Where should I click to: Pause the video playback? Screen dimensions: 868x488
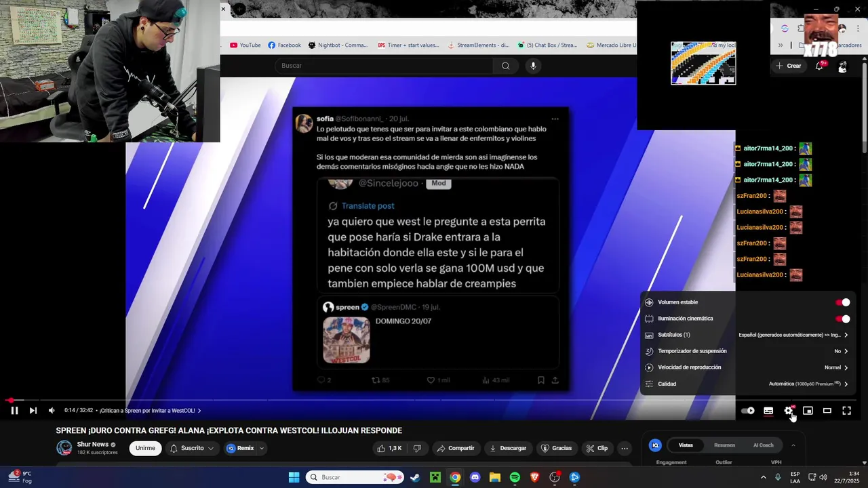point(14,410)
